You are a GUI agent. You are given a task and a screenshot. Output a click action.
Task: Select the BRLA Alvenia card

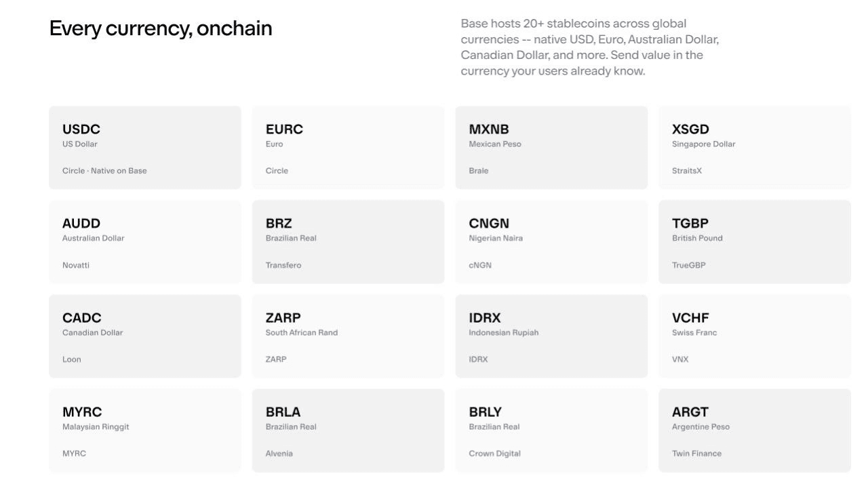click(348, 430)
